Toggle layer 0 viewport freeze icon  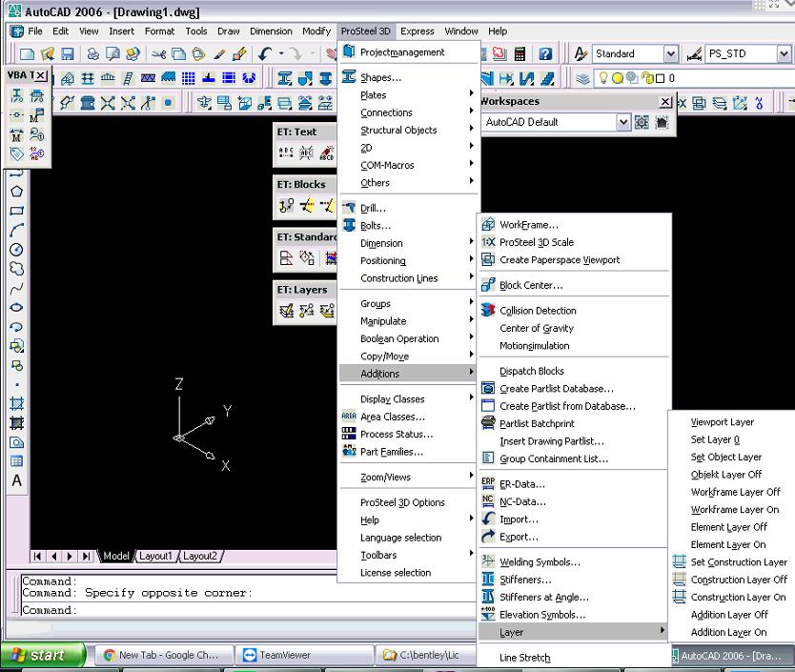pyautogui.click(x=632, y=78)
